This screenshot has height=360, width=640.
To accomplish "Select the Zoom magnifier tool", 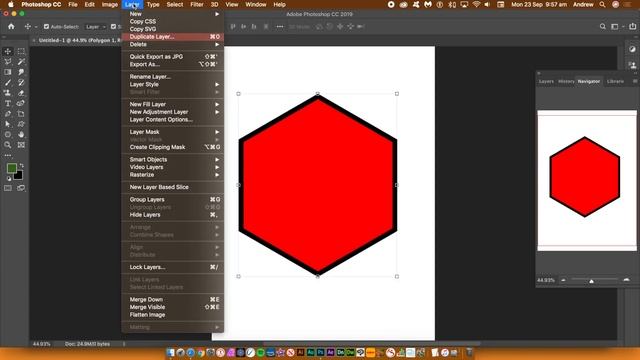I will click(8, 145).
